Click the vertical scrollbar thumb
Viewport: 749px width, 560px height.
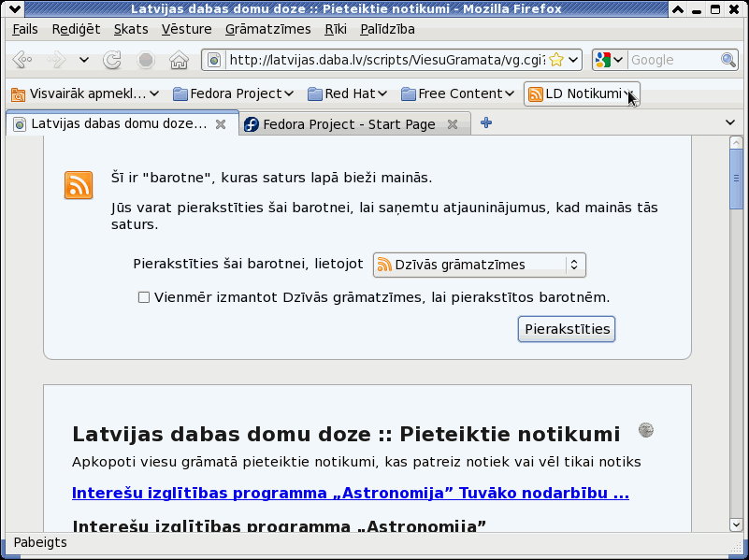point(736,179)
